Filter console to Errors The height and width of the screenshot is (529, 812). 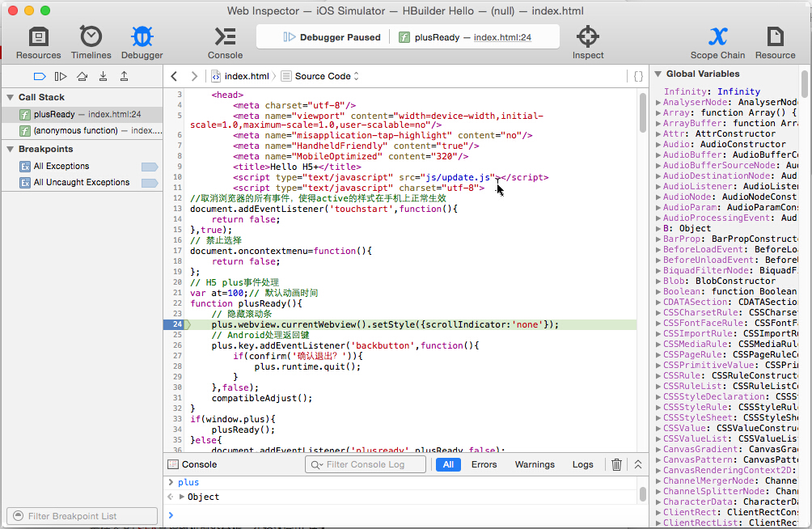coord(484,464)
